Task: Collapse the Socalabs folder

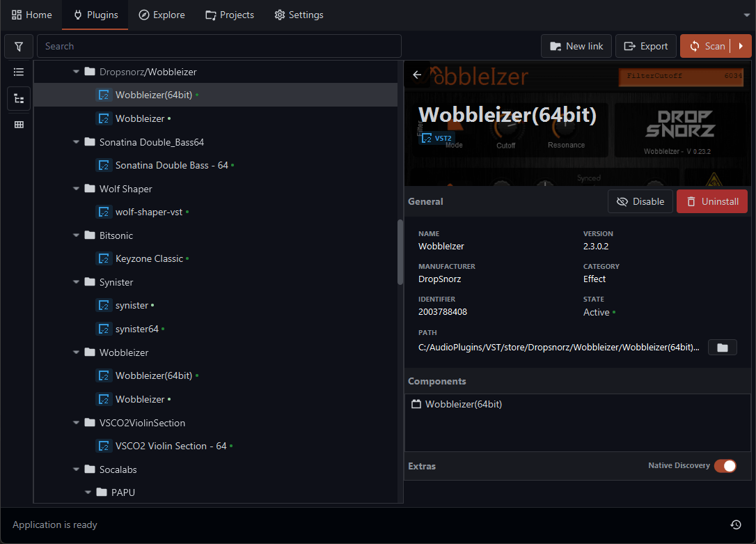Action: [76, 469]
